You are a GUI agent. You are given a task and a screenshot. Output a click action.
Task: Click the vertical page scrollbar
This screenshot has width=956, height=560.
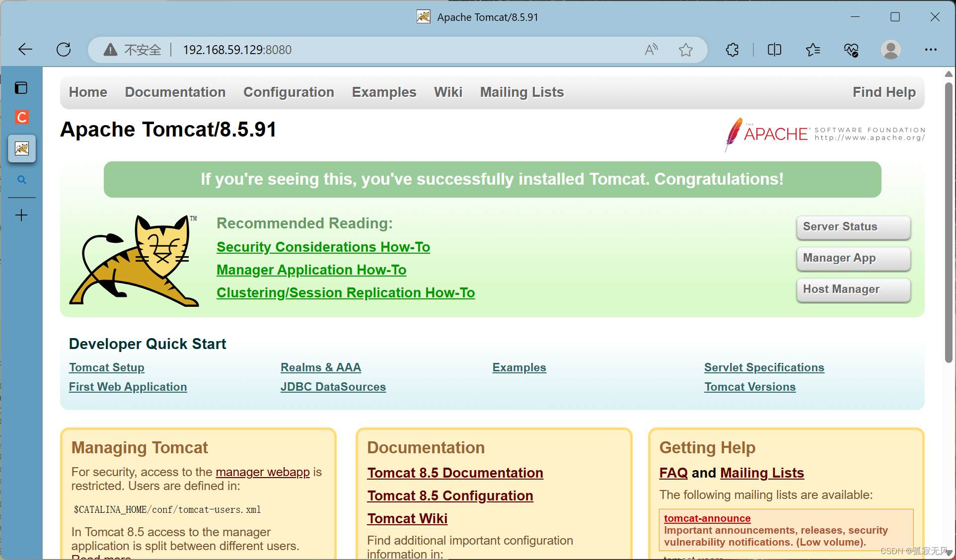(949, 223)
